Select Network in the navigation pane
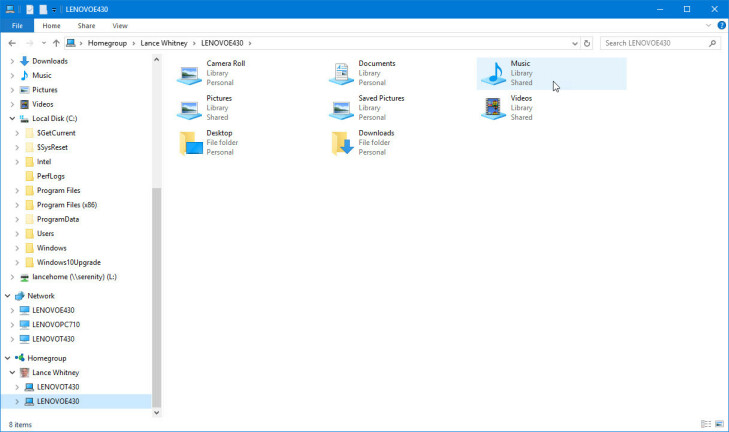This screenshot has height=432, width=729. click(x=40, y=296)
